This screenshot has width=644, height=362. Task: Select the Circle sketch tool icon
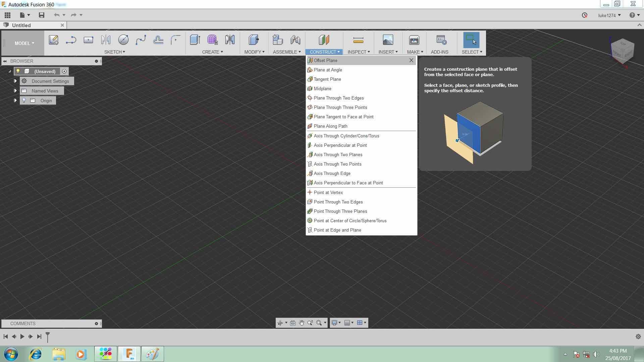tap(123, 40)
